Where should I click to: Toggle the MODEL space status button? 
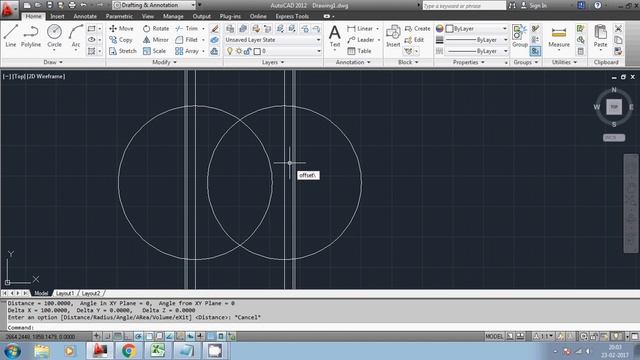coord(494,336)
